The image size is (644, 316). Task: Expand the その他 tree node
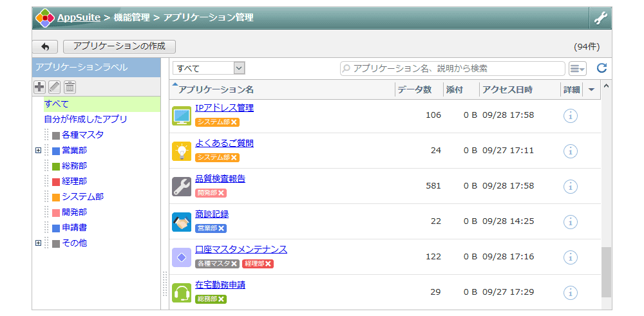38,243
